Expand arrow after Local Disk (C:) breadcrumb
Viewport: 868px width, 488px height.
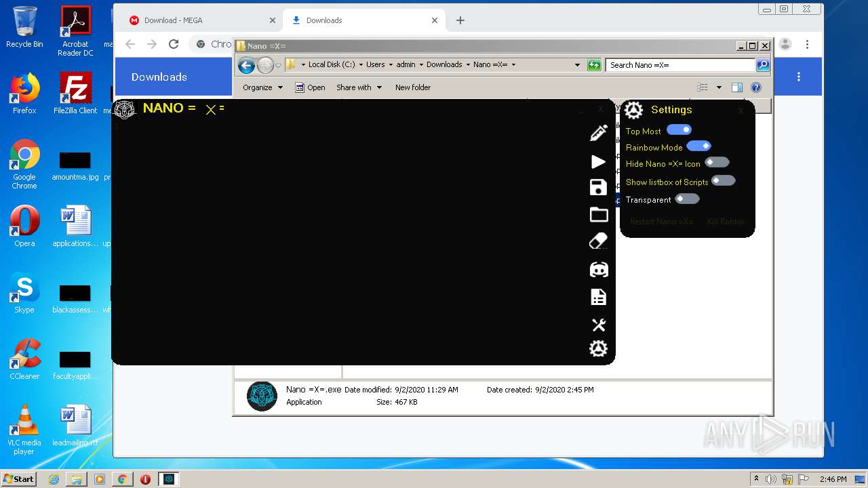pos(361,65)
